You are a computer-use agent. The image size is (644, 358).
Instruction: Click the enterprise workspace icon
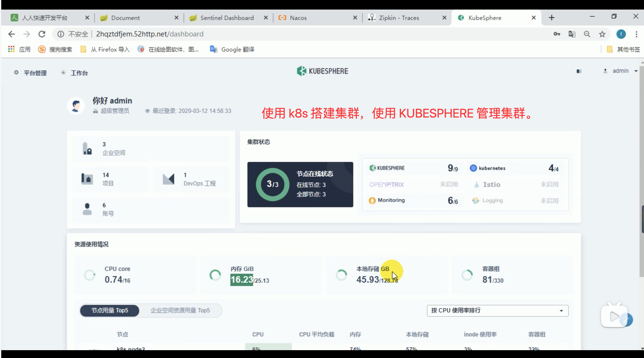[87, 149]
